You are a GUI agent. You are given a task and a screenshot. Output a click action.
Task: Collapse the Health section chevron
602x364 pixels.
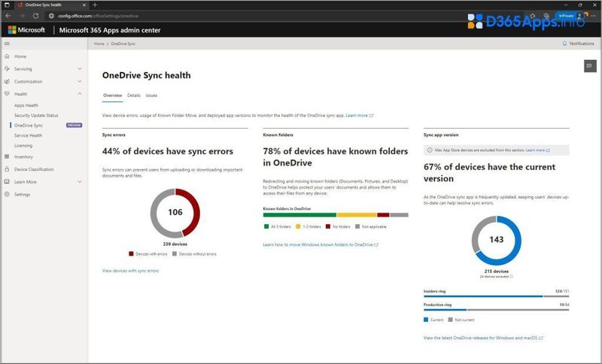[80, 94]
